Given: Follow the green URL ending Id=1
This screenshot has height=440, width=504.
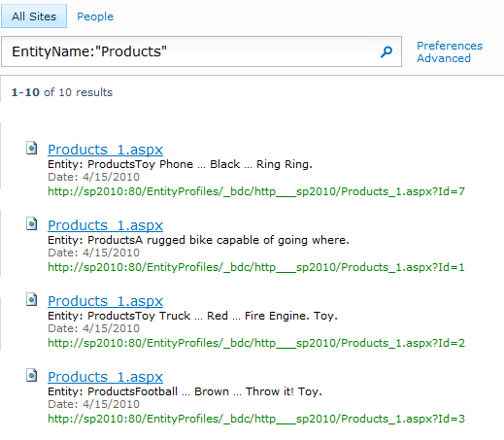Looking at the screenshot, I should [256, 267].
